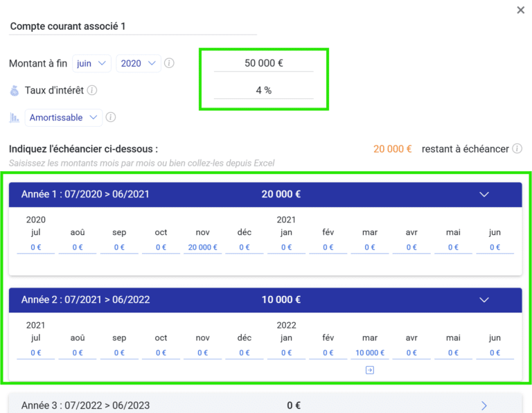Edit the Compte courant associé 1 name field
Image resolution: width=532 pixels, height=413 pixels.
(132, 26)
